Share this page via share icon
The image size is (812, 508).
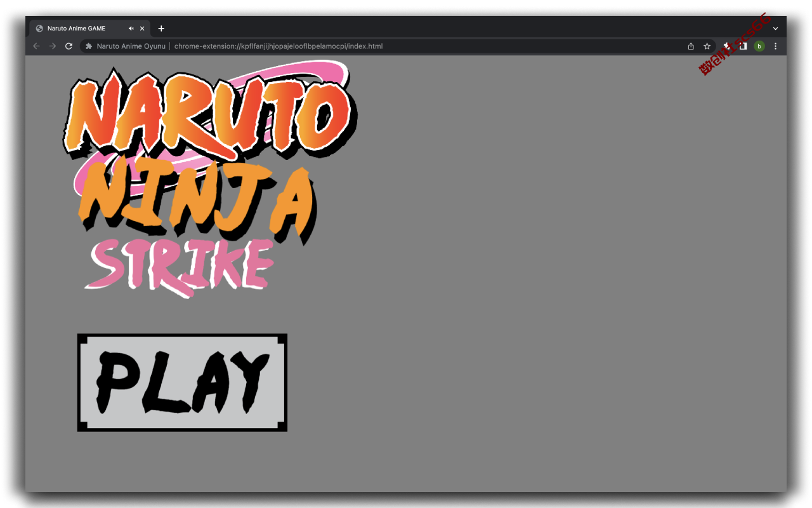click(x=691, y=46)
